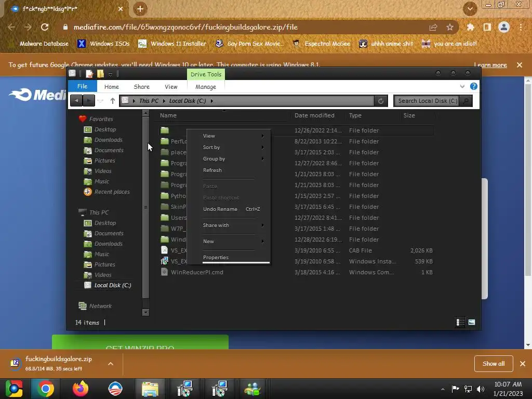The height and width of the screenshot is (399, 532).
Task: Switch to Home ribbon tab
Action: (x=112, y=87)
